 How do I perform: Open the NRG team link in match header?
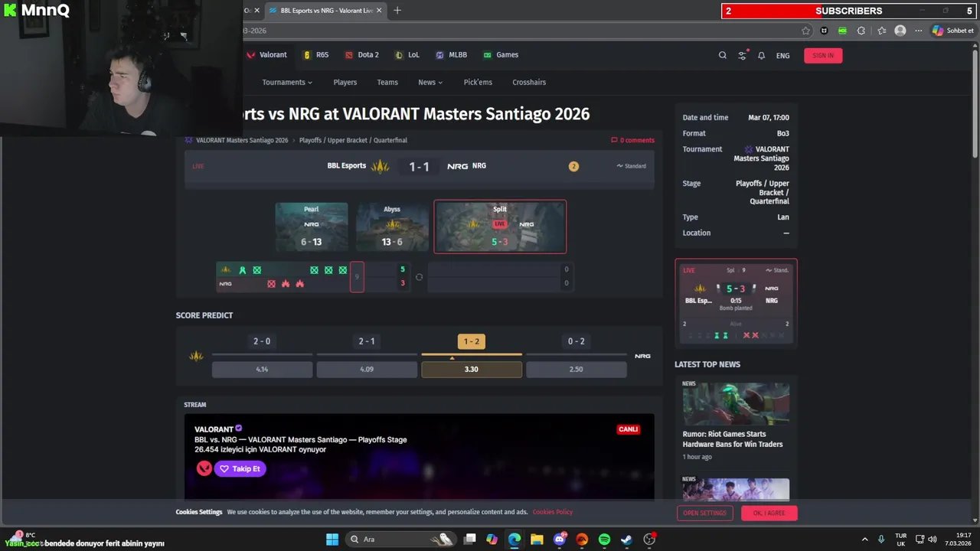tap(466, 166)
